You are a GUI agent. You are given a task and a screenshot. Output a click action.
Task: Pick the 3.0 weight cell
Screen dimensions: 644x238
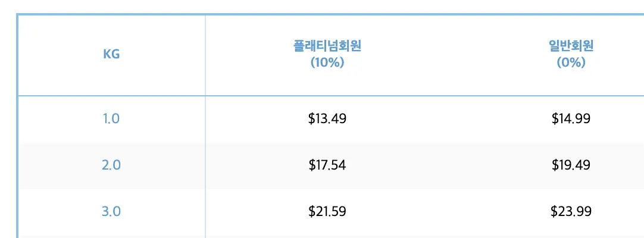(111, 211)
